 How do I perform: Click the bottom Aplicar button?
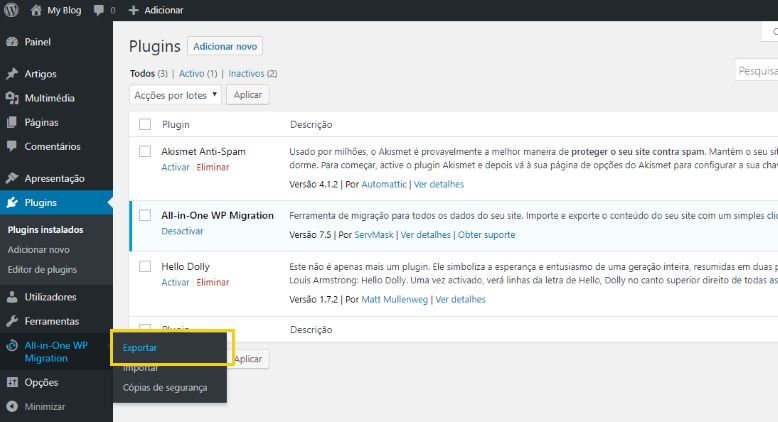pyautogui.click(x=251, y=359)
